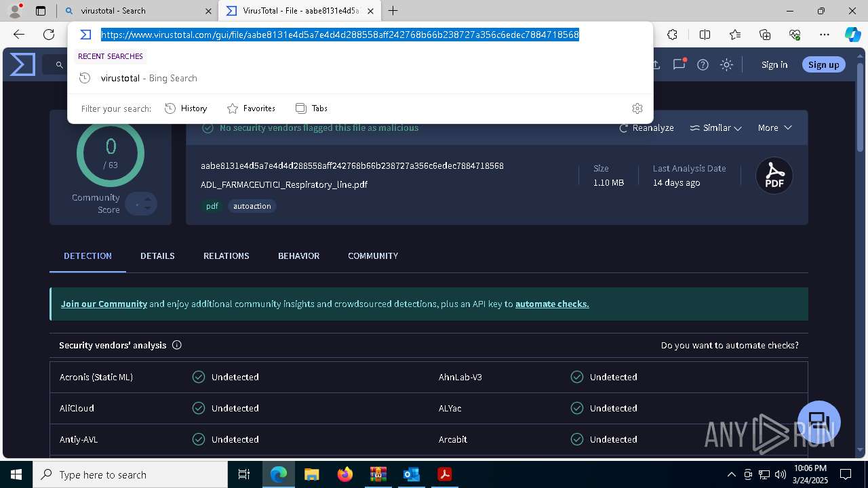Click the Acronis (Static ML) vendor row
Screen dimensions: 868x488
coord(239,377)
